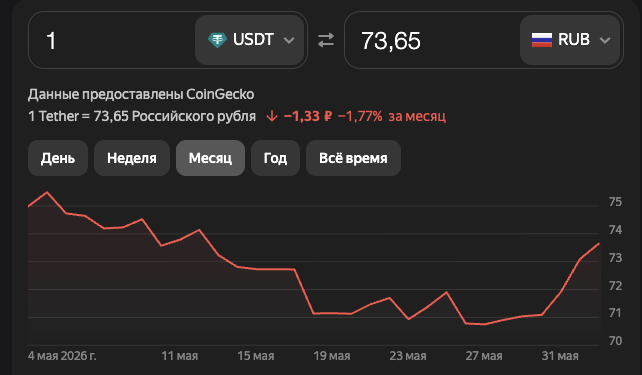This screenshot has height=375, width=642.
Task: Click the change value '−1,33 ₽'
Action: pos(307,116)
